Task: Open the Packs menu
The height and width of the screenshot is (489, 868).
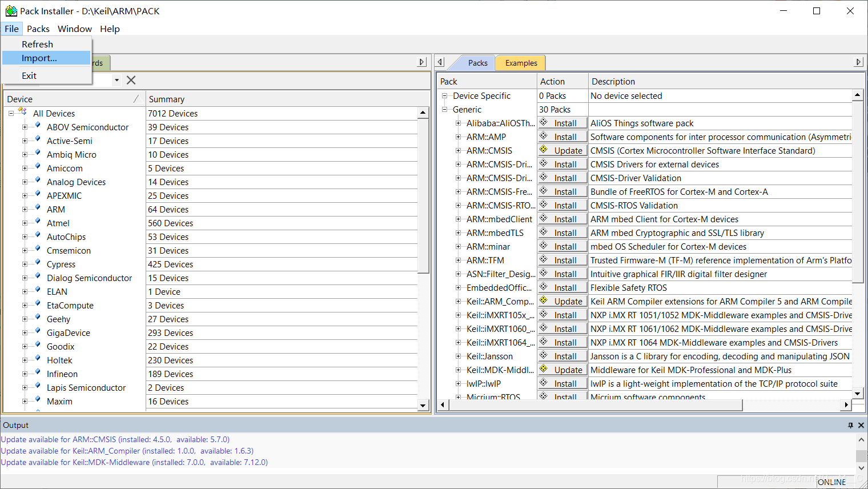Action: (38, 29)
